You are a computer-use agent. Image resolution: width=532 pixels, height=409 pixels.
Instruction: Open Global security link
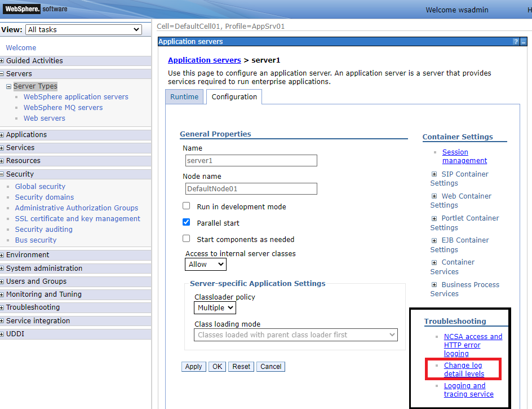40,187
